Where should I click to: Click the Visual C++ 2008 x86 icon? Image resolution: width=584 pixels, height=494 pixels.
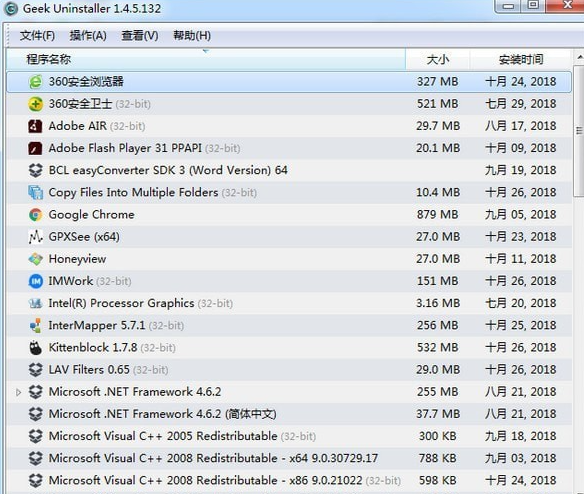point(36,481)
